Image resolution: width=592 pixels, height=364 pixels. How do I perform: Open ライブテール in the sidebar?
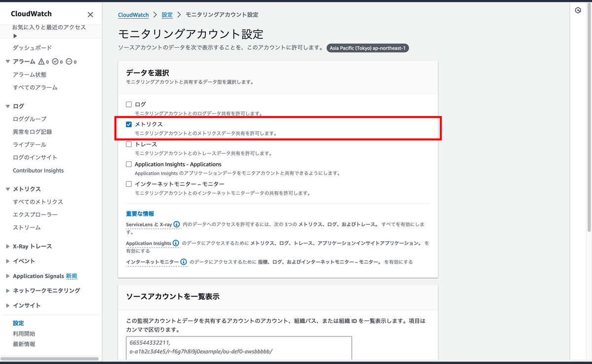pyautogui.click(x=30, y=145)
